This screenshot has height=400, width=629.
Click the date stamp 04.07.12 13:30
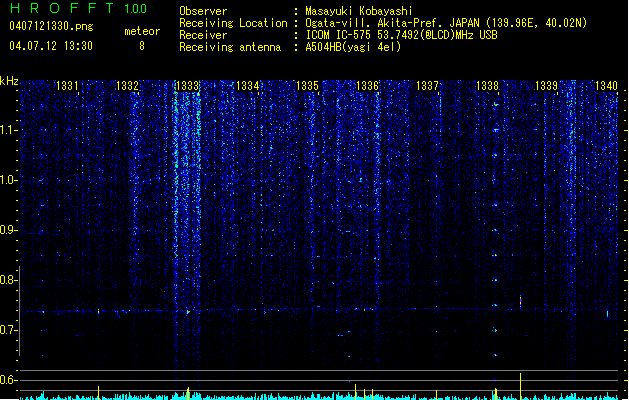(x=51, y=46)
